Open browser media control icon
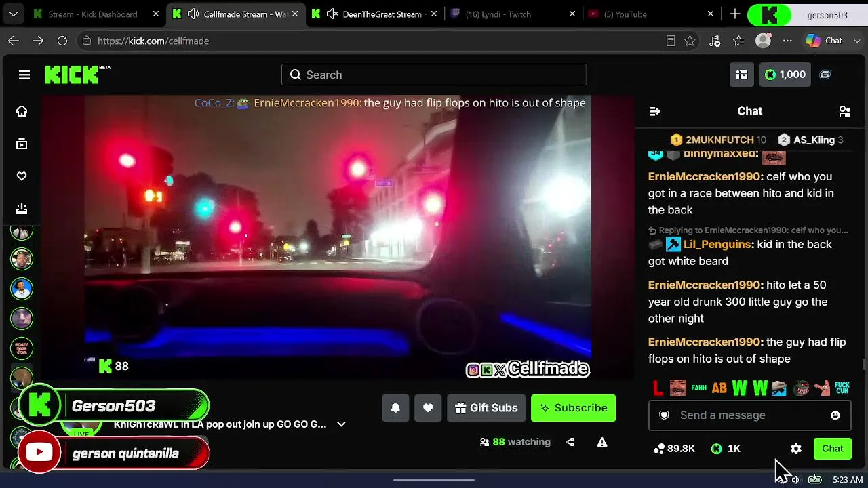868x488 pixels. pyautogui.click(x=715, y=41)
